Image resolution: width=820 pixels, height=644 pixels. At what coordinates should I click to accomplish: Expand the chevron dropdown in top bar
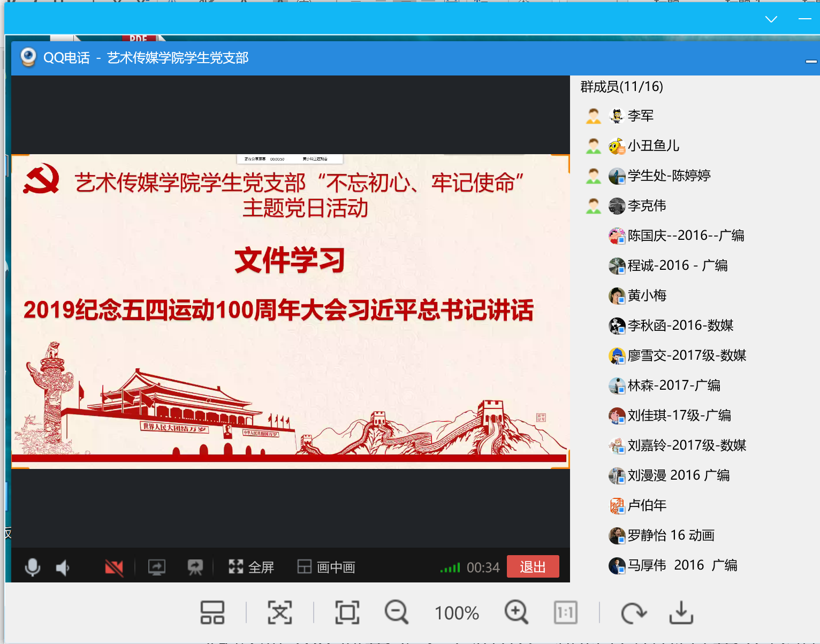point(771,19)
